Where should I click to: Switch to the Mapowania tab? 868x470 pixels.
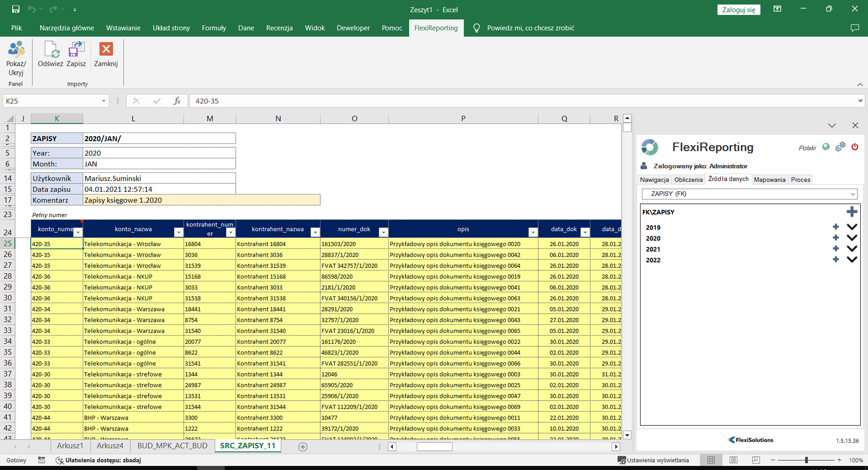coord(769,180)
